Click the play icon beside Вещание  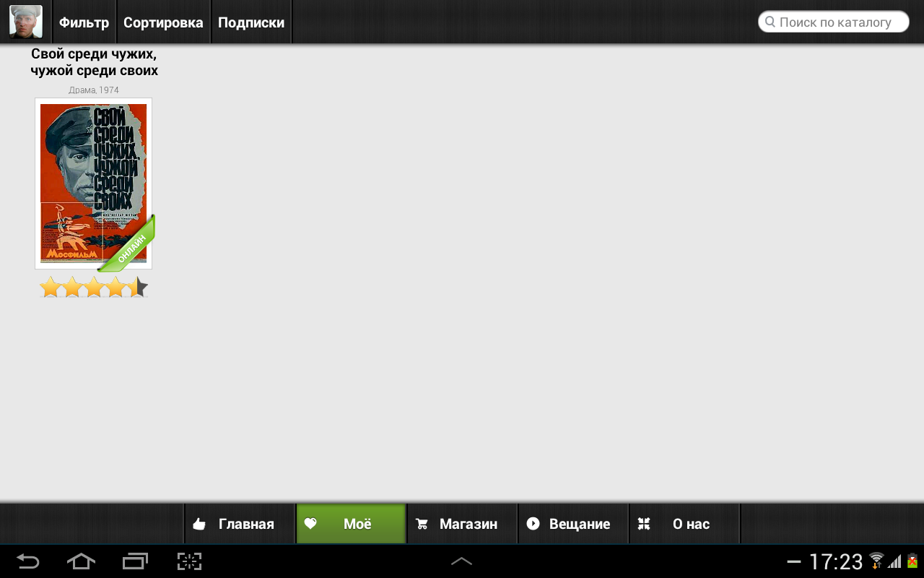533,524
